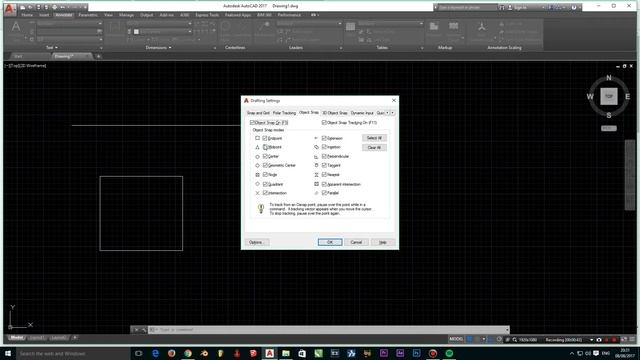This screenshot has height=360, width=640.
Task: Open Task View on the taskbar
Action: click(x=138, y=353)
